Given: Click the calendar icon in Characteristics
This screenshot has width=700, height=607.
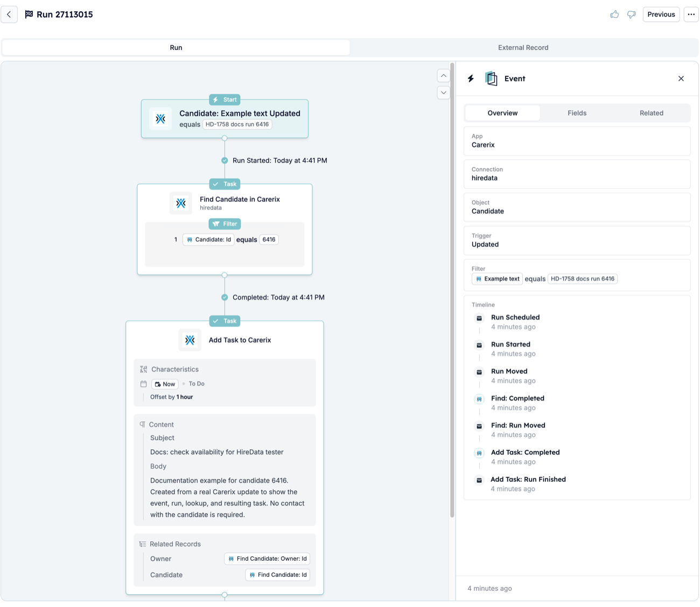Looking at the screenshot, I should [x=143, y=384].
